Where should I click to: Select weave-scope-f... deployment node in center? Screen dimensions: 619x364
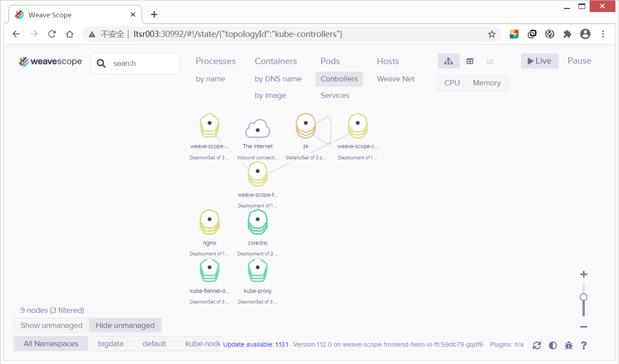258,173
